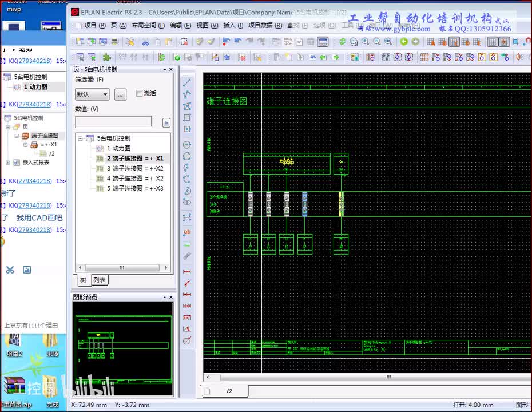
Task: Open the 视图 (V) menu
Action: point(207,25)
